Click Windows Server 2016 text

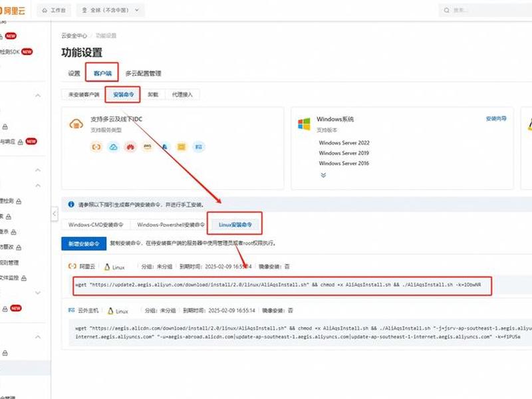point(344,163)
